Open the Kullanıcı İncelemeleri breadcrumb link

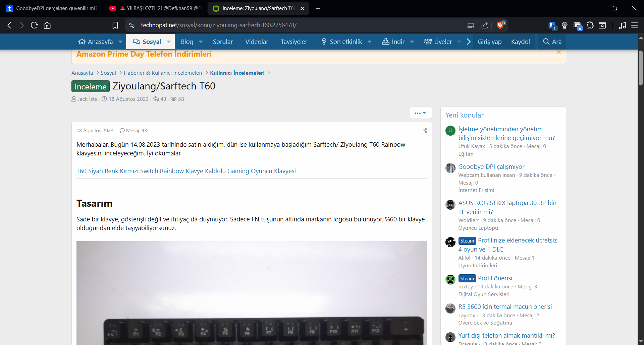click(237, 73)
